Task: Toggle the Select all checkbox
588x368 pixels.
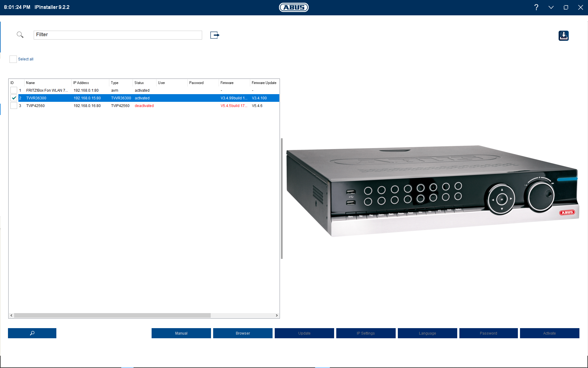Action: tap(13, 59)
